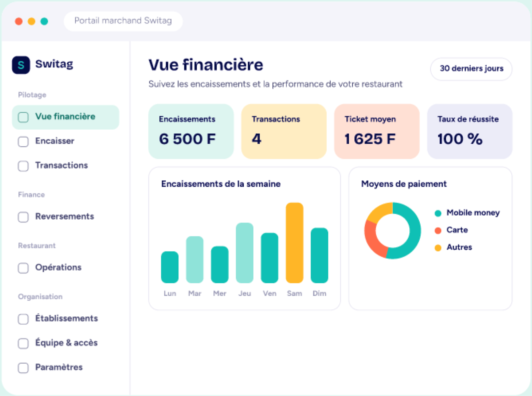Click the Mer bar in weekly chart
The width and height of the screenshot is (532, 396).
[220, 265]
